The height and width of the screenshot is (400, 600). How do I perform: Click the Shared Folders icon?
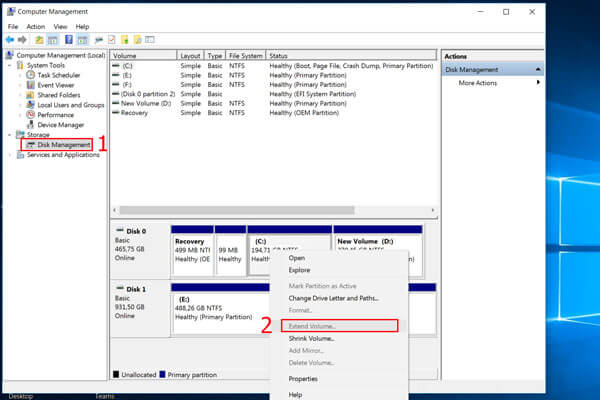tap(30, 95)
